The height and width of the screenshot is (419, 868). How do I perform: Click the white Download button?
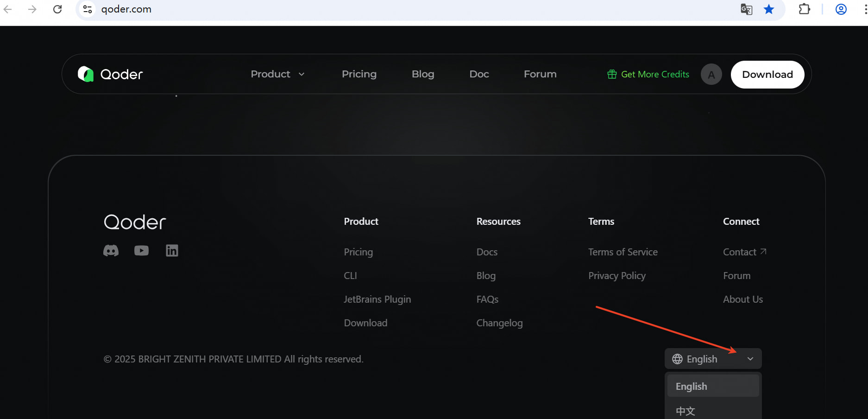(767, 75)
